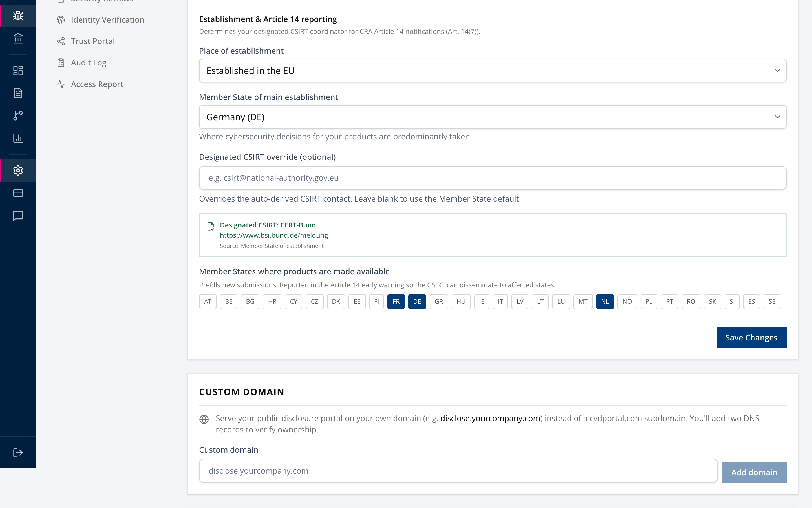
Task: Click the fingerprint icon beside Identity Verification
Action: (x=61, y=20)
